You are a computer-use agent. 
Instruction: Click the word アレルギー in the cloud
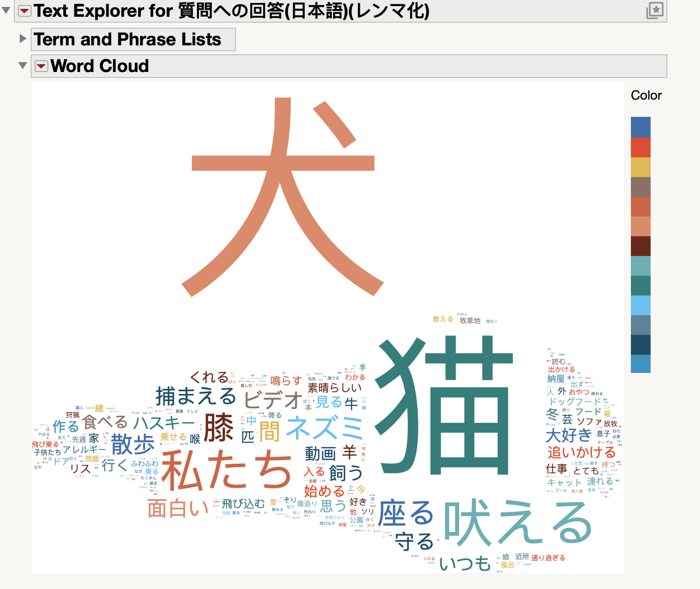point(84,449)
